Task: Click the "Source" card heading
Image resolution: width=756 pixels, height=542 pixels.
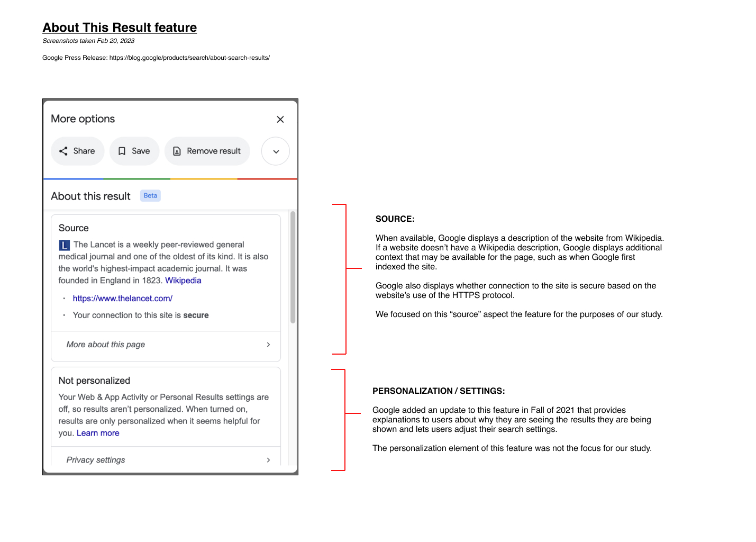Action: tap(74, 228)
